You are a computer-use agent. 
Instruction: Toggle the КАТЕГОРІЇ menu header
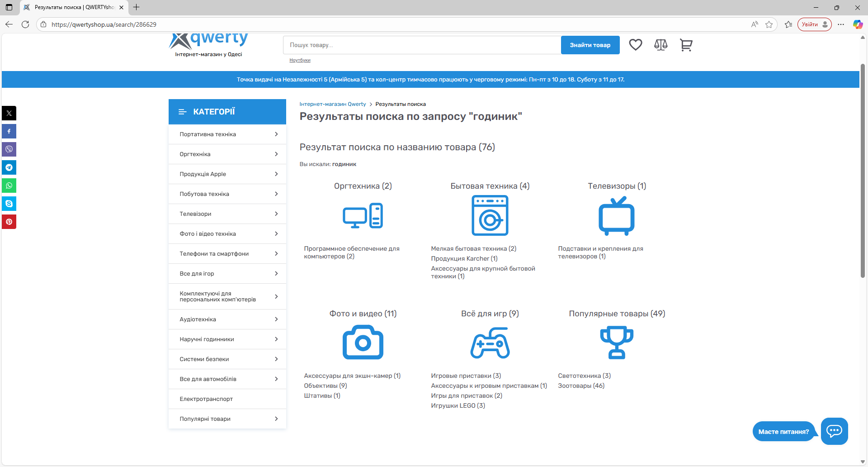pyautogui.click(x=227, y=112)
